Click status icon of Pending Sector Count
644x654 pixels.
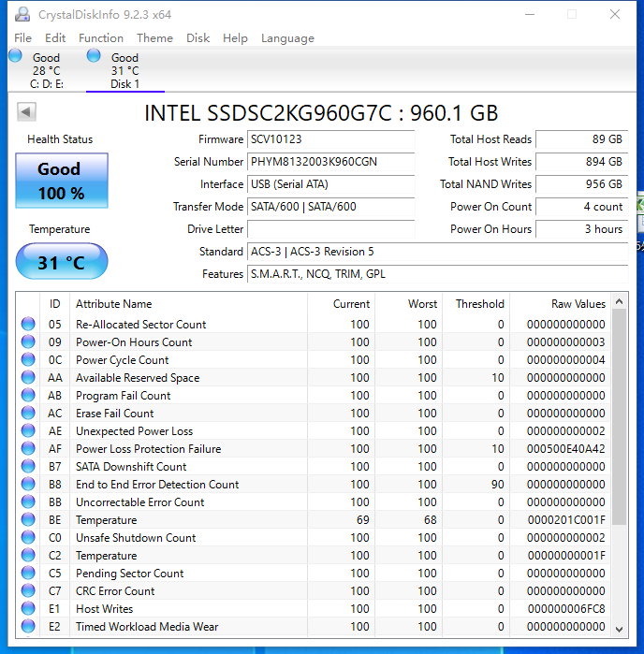point(28,574)
